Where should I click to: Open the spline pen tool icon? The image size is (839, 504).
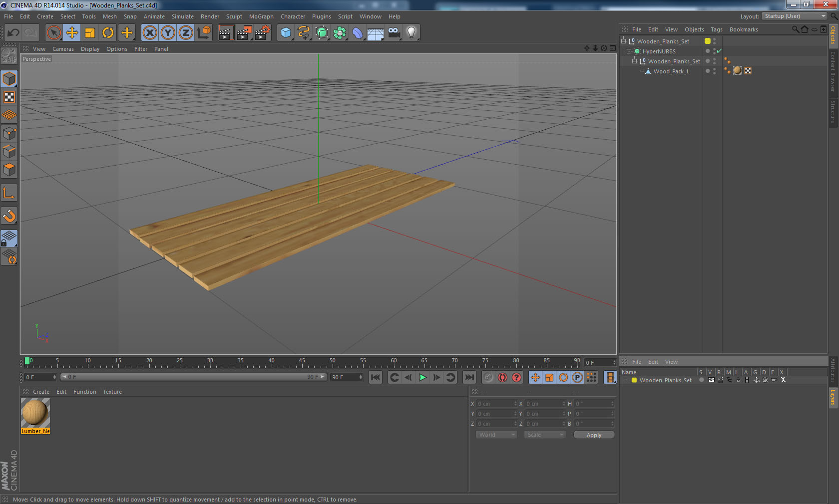(x=304, y=33)
